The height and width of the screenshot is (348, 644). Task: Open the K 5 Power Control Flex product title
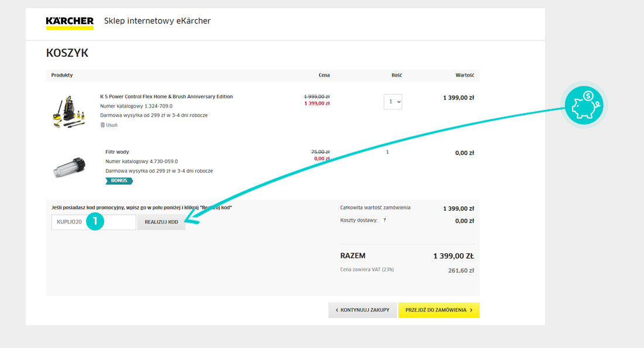point(166,97)
